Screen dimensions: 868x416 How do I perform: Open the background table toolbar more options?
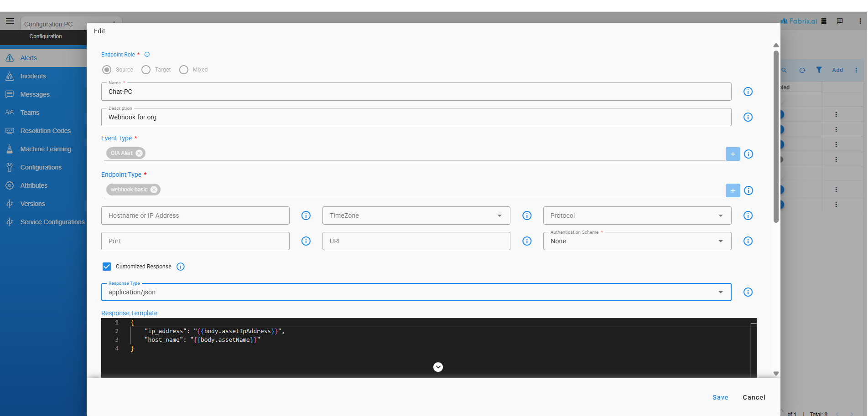[856, 70]
